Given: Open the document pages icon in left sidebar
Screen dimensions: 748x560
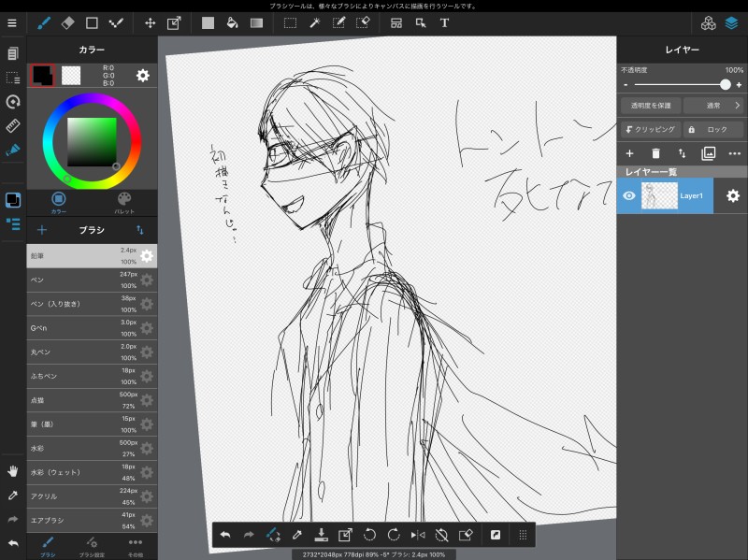Looking at the screenshot, I should (x=13, y=53).
